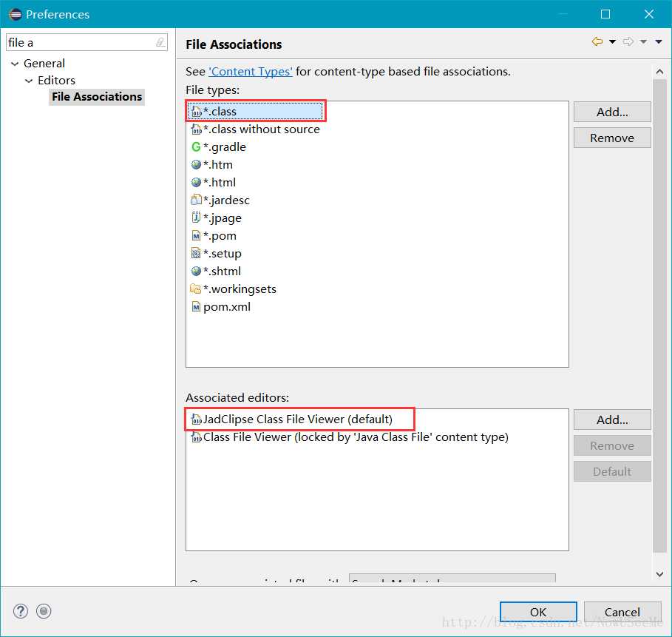Select the *.jardesc file type
672x637 pixels.
(x=220, y=200)
